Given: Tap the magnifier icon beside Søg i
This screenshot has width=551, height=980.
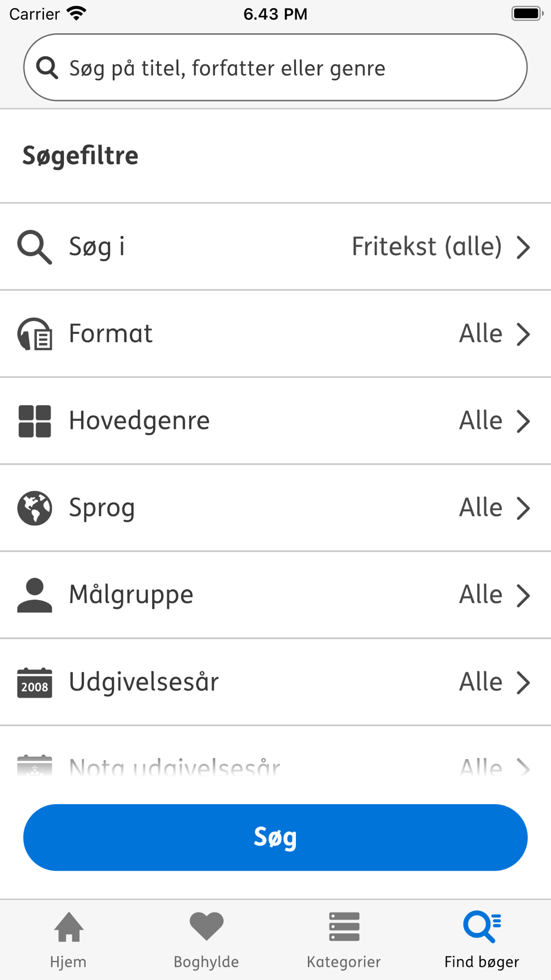Looking at the screenshot, I should coord(35,247).
